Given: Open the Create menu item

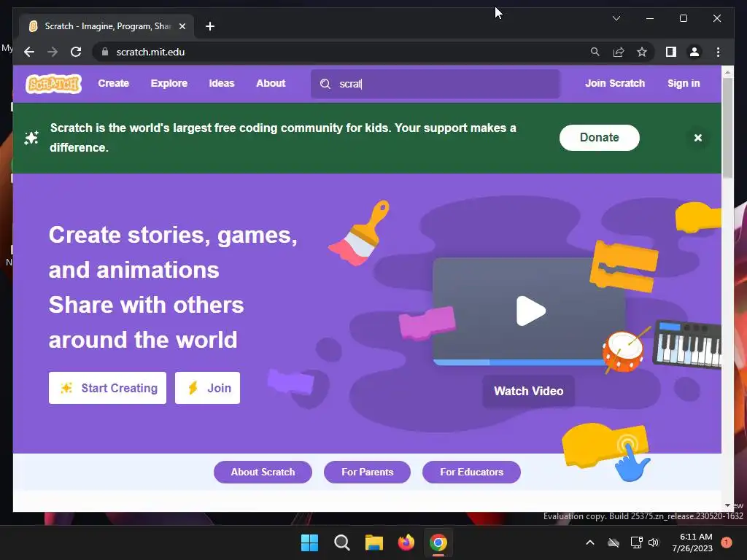Looking at the screenshot, I should [113, 83].
